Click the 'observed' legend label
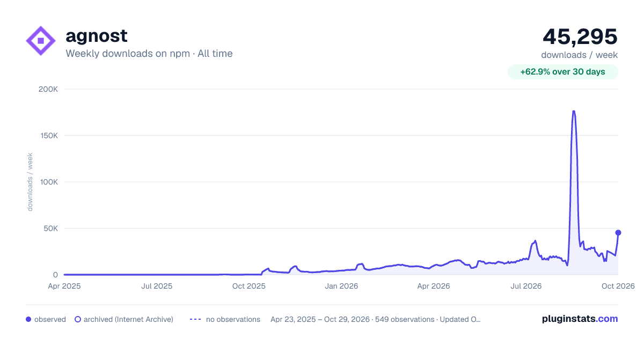Screen dimensions: 644x338 [x=50, y=319]
